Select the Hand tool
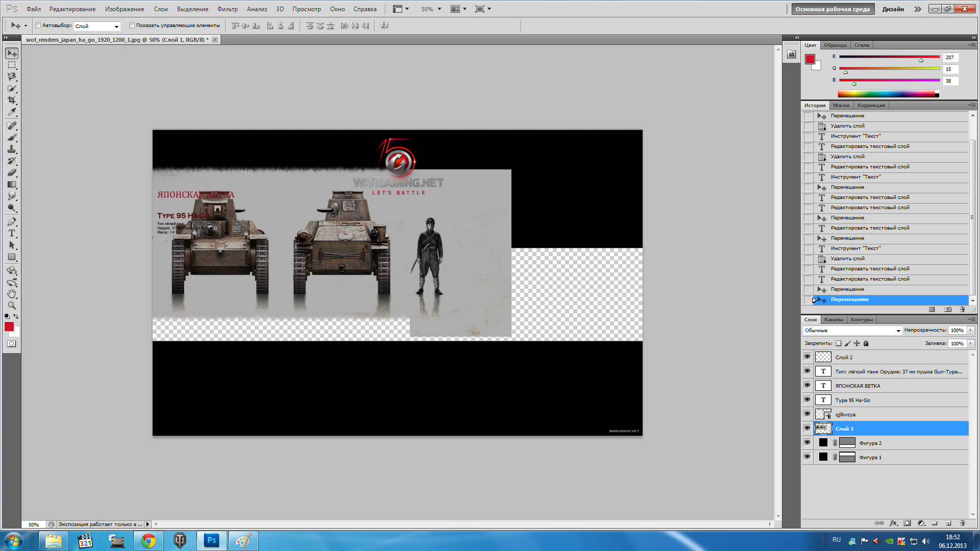The width and height of the screenshot is (980, 551). [x=12, y=294]
